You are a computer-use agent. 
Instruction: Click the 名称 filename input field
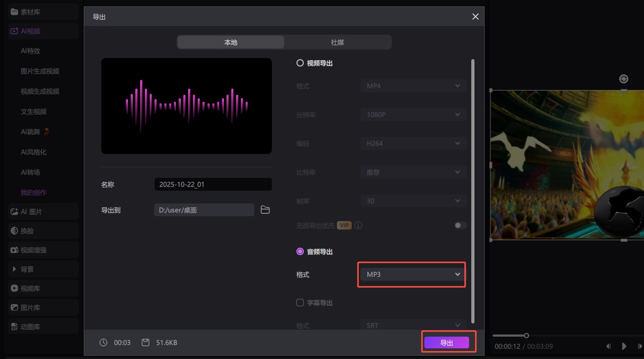pyautogui.click(x=213, y=184)
